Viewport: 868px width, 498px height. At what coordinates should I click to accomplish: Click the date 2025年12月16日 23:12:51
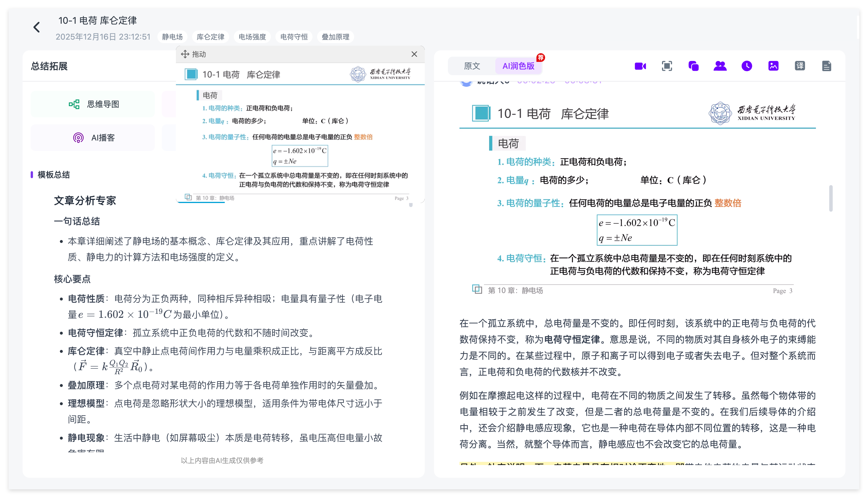coord(103,37)
